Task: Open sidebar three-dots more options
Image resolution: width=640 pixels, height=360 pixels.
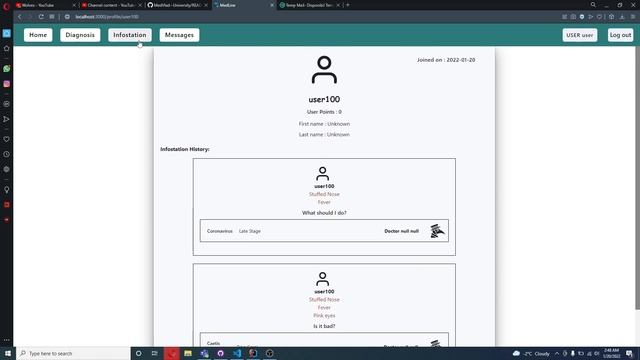Action: click(7, 340)
